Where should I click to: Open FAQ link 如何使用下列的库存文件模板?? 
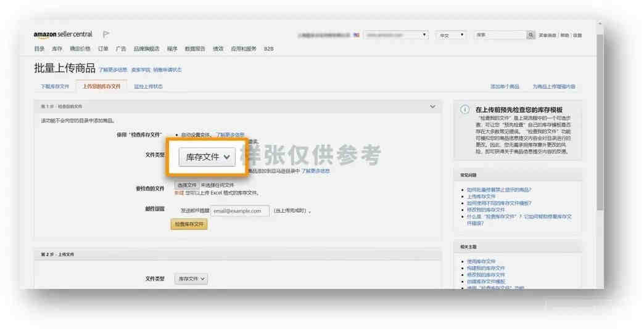click(499, 203)
